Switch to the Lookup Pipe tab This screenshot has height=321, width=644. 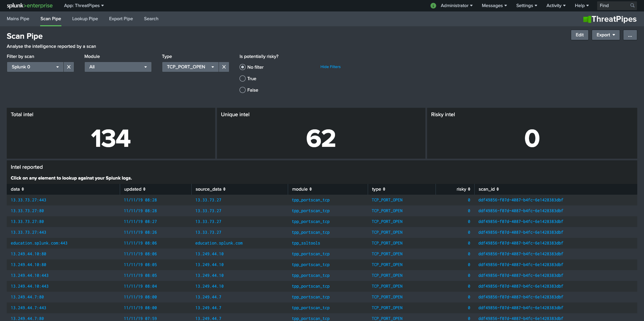[85, 19]
